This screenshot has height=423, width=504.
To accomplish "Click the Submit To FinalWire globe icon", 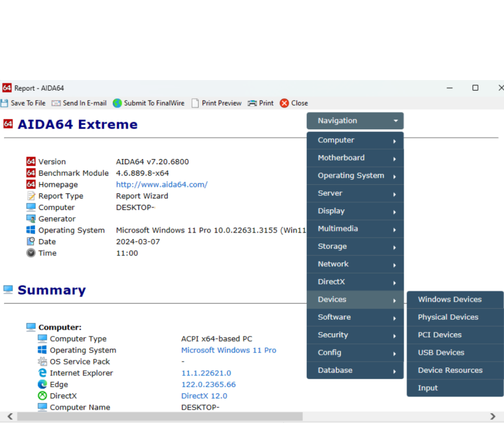I will click(117, 103).
